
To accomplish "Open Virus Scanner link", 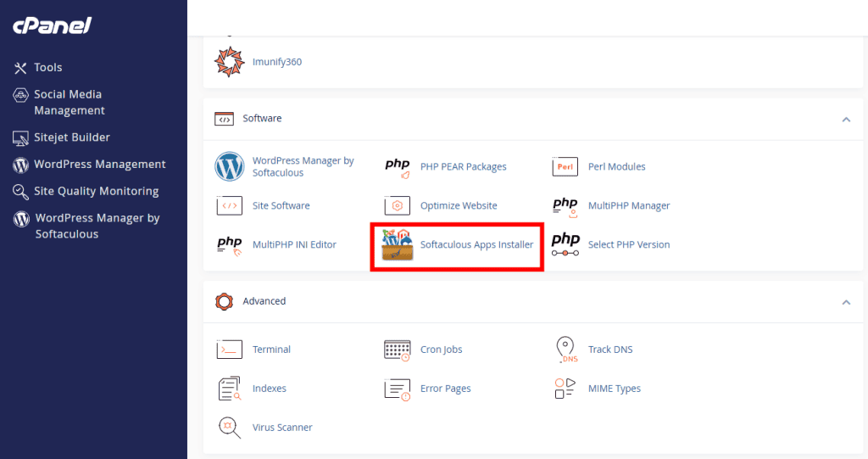I will 282,428.
